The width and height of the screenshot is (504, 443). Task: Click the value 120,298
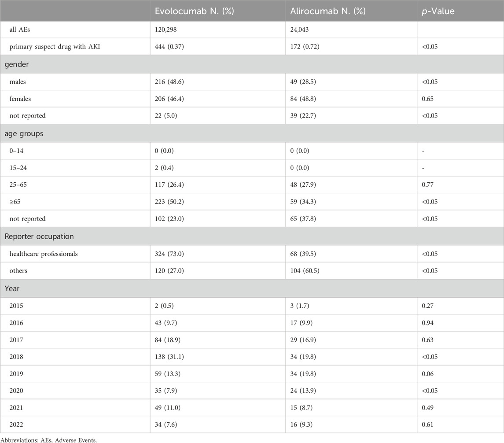166,30
